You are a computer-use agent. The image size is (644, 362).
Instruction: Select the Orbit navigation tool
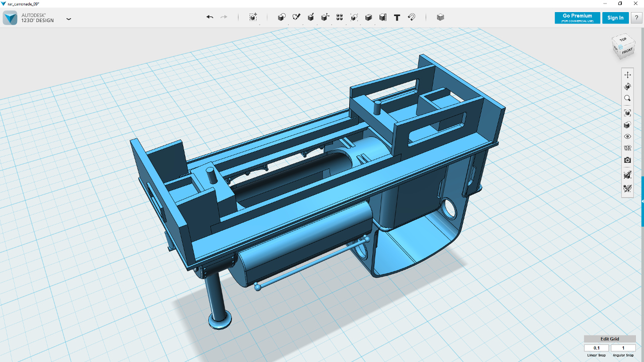point(627,87)
